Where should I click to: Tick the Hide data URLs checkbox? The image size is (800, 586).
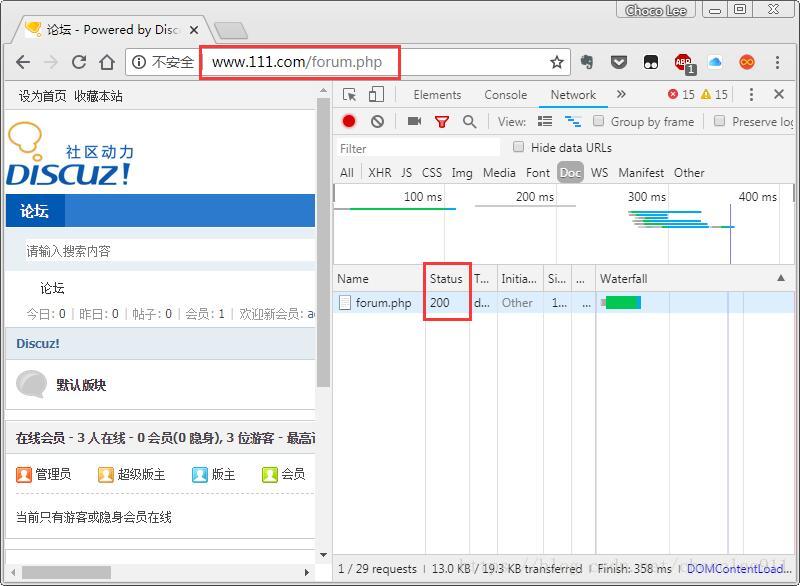(x=518, y=147)
